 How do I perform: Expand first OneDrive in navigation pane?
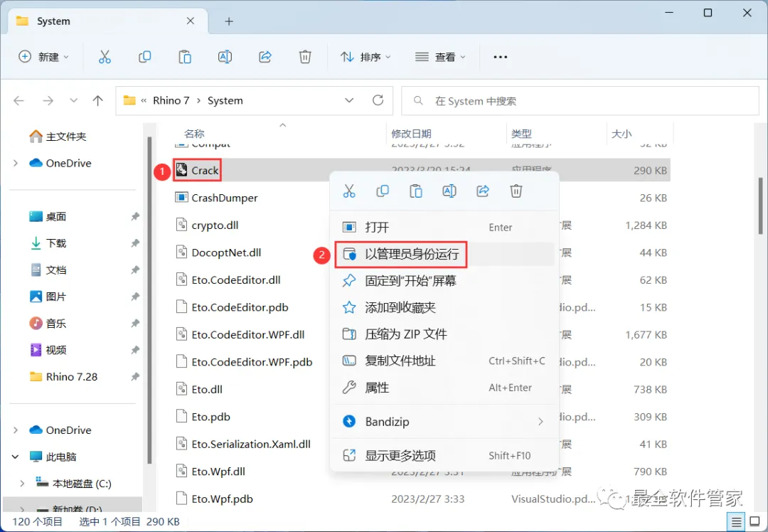(16, 163)
